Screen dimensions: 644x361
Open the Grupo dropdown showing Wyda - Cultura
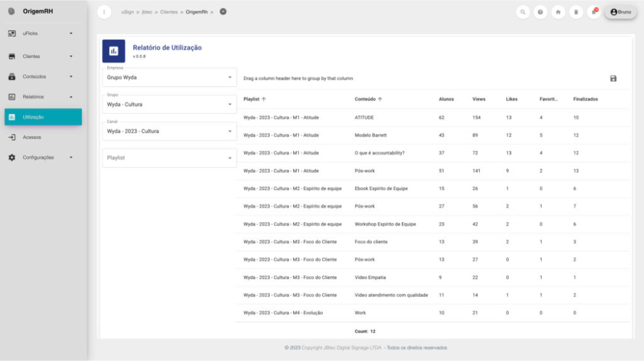tap(169, 104)
